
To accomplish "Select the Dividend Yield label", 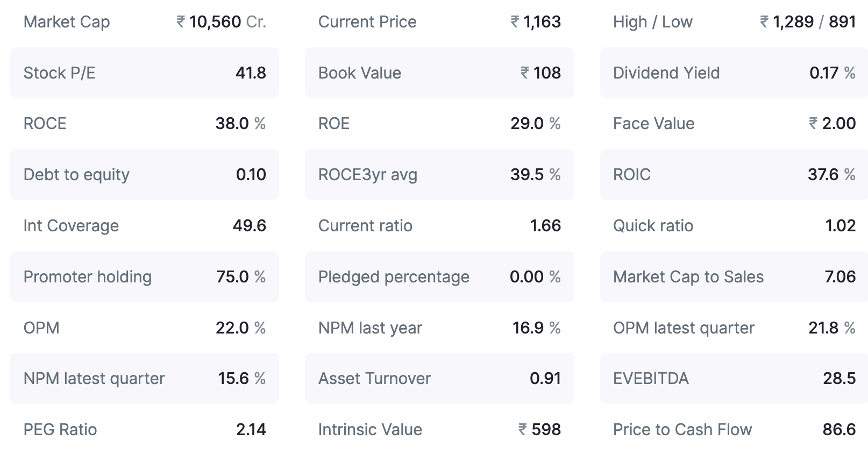I will (x=666, y=73).
